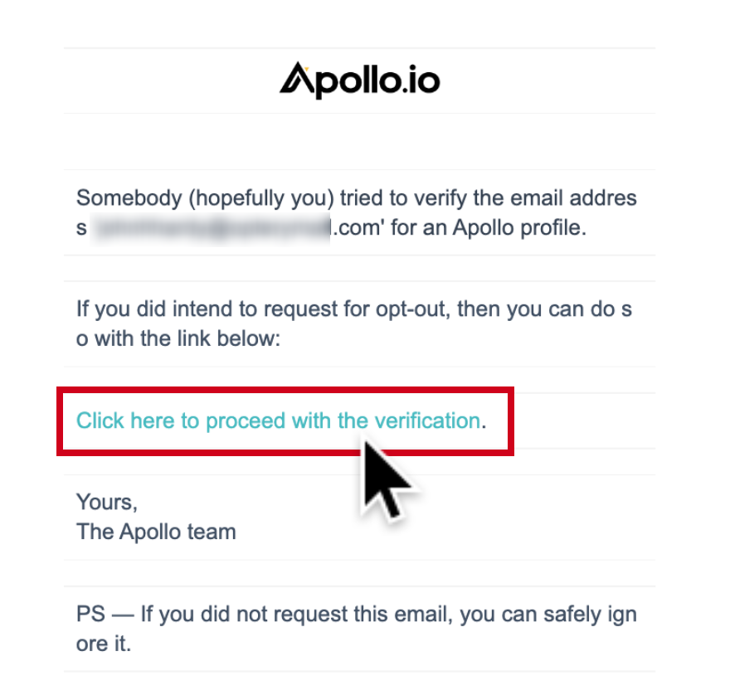
Task: Click 'The Apollo team' signature
Action: pos(156,532)
